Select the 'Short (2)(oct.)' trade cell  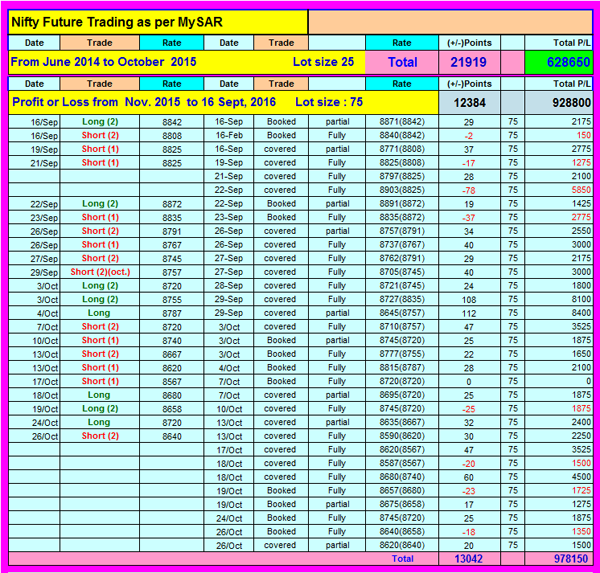point(100,272)
